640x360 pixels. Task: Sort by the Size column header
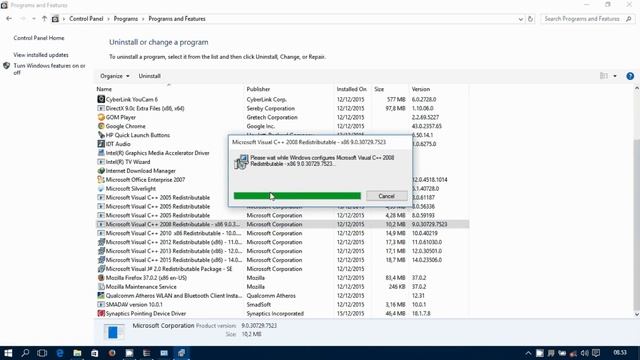point(390,89)
